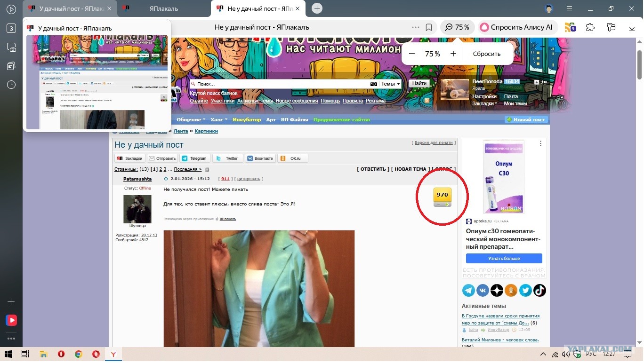
Task: Increase page zoom with the plus button
Action: coord(453,54)
